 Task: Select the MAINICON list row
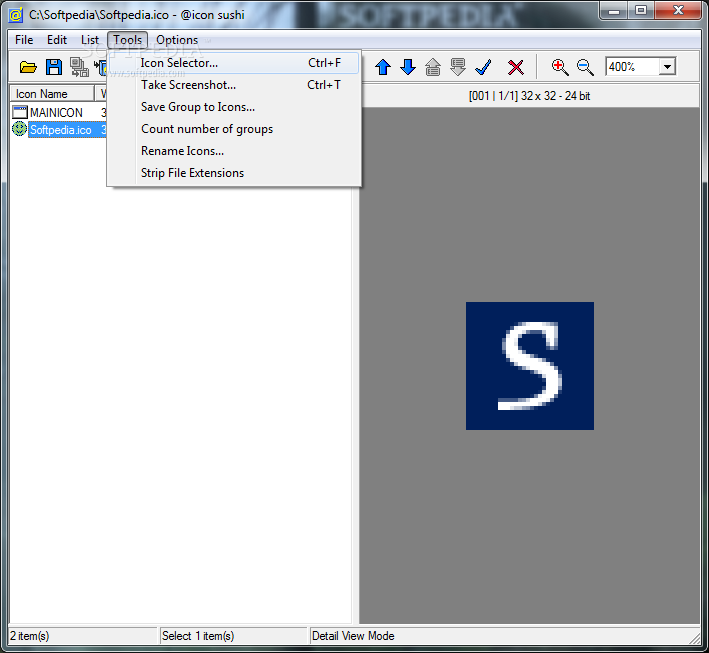[x=59, y=112]
